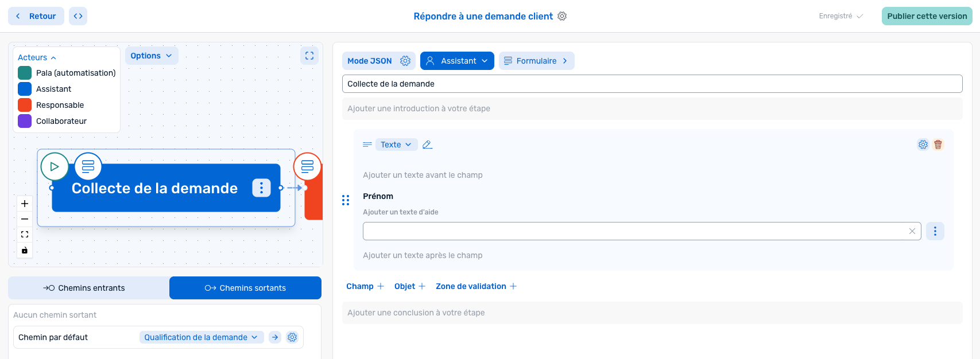Switch to Chemins entrants tab
This screenshot has height=359, width=980.
click(x=89, y=288)
